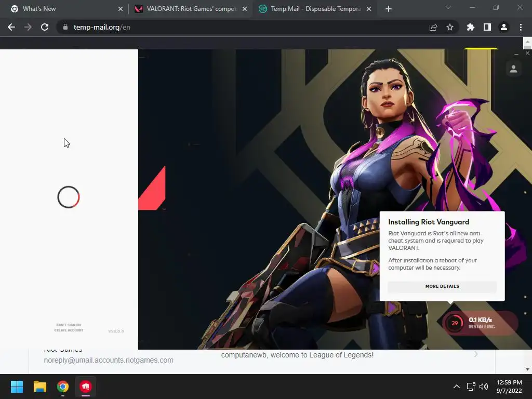Screen dimensions: 532x399
Task: Show hidden system tray icons
Action: pos(457,387)
